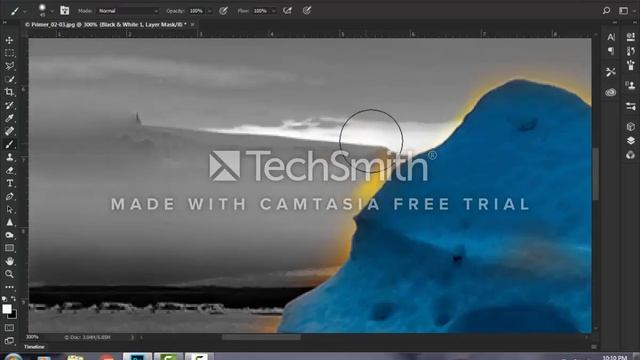This screenshot has width=640, height=360.
Task: Open the Flow slider dropdown arrow
Action: (273, 11)
